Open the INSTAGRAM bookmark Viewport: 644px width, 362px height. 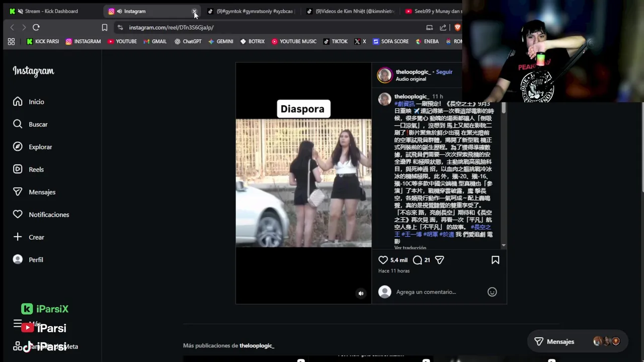83,41
